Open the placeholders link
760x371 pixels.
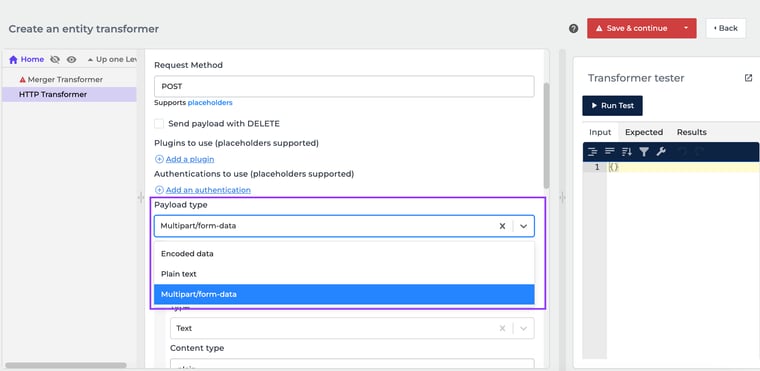[x=210, y=103]
